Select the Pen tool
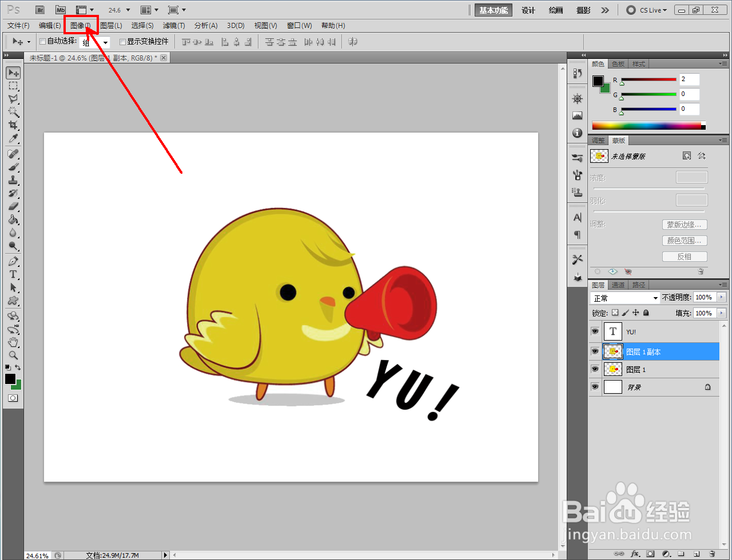This screenshot has width=732, height=560. coord(13,261)
